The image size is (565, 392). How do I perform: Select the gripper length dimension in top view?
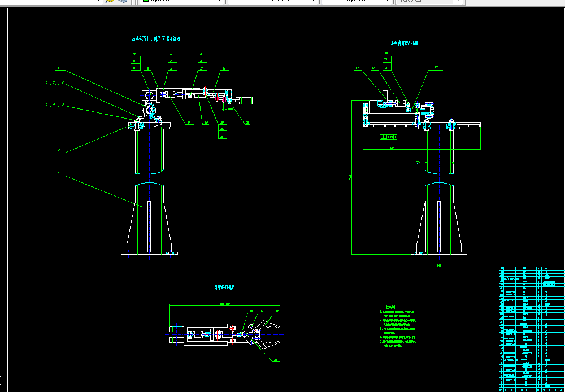pyautogui.click(x=224, y=305)
